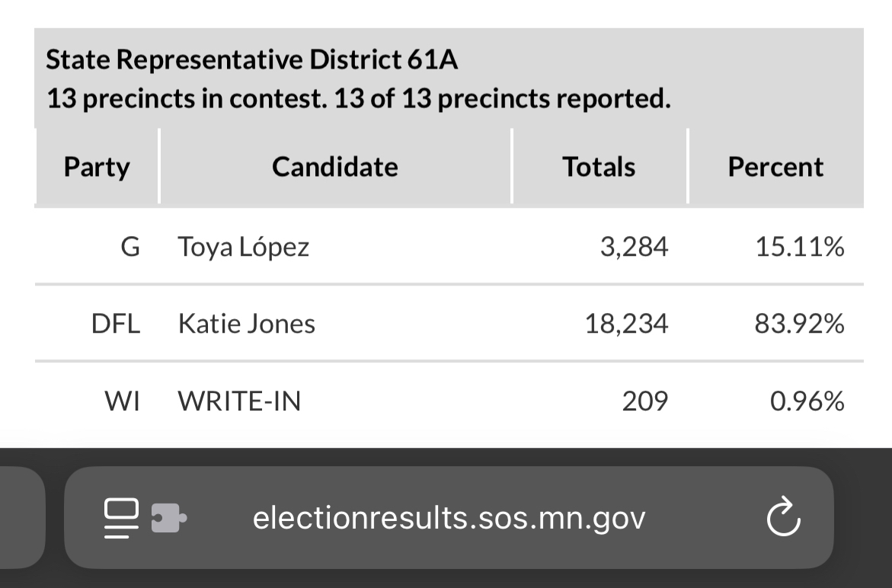The height and width of the screenshot is (588, 892).
Task: Tap the reload page icon
Action: pos(783,519)
